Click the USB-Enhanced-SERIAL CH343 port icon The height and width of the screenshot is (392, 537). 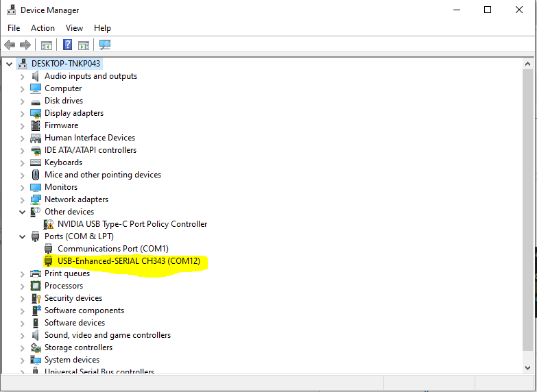click(x=49, y=261)
